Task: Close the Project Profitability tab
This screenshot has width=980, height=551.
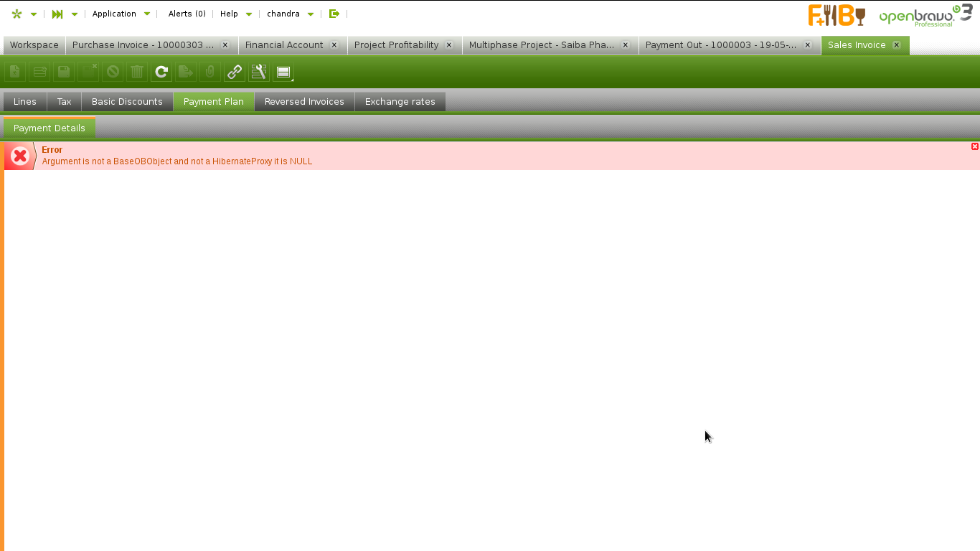Action: coord(449,45)
